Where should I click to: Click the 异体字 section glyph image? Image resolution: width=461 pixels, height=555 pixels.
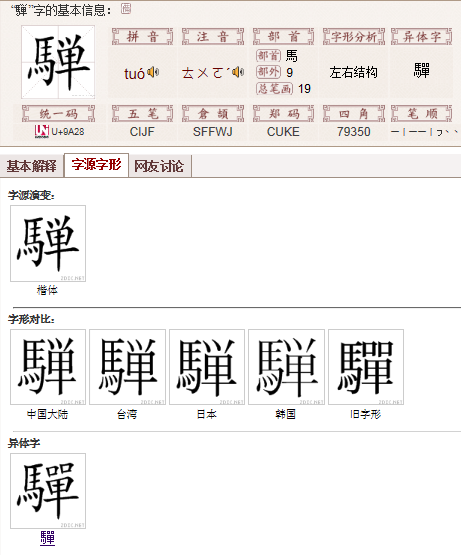point(48,491)
